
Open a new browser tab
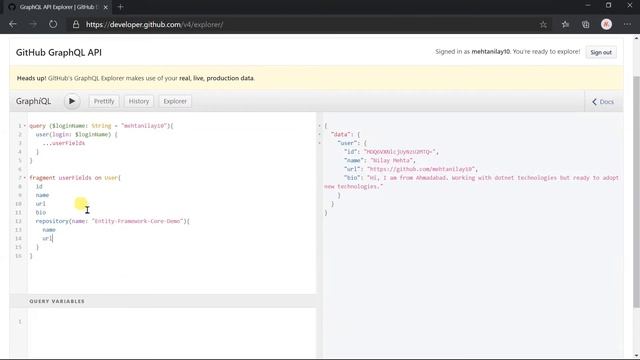[x=120, y=7]
